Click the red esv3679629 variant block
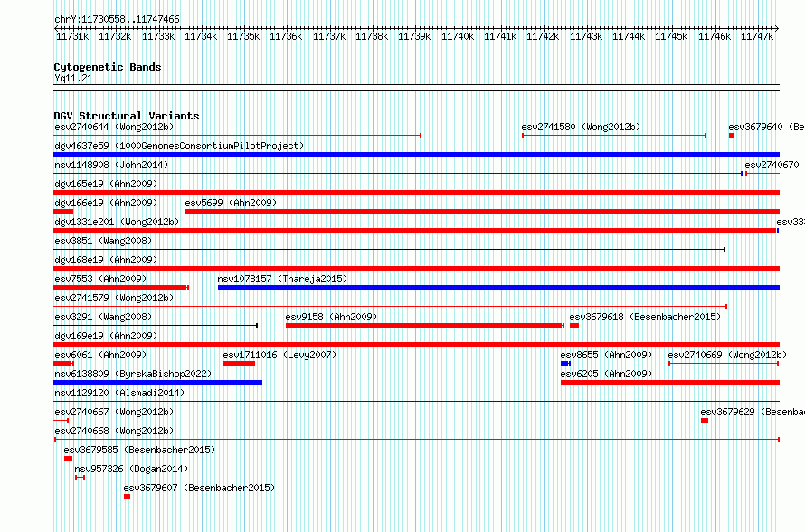The height and width of the screenshot is (532, 805). (705, 421)
